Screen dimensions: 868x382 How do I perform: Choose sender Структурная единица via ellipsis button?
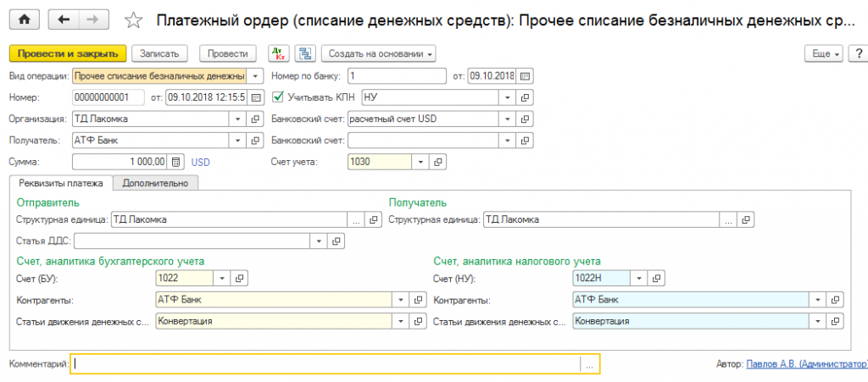(355, 219)
